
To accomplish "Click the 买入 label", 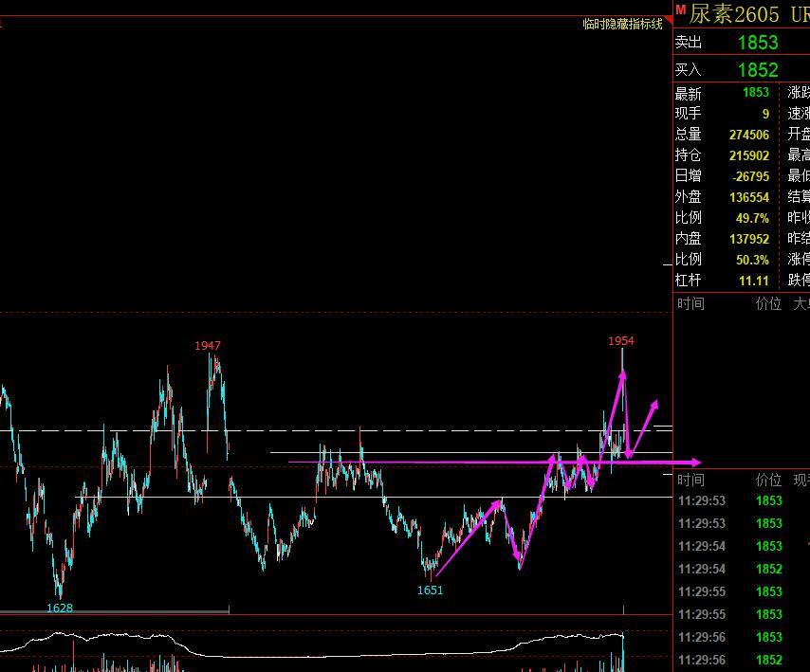I will coord(688,69).
